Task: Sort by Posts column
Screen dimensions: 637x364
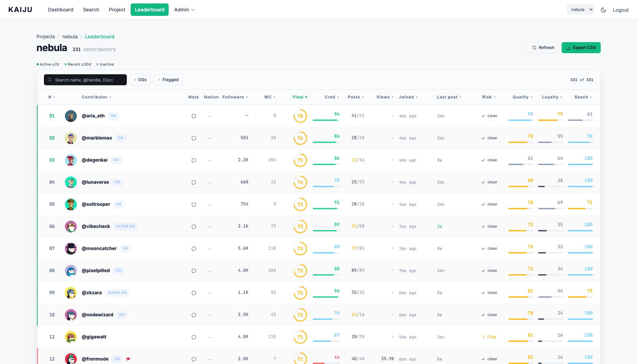Action: [x=356, y=97]
